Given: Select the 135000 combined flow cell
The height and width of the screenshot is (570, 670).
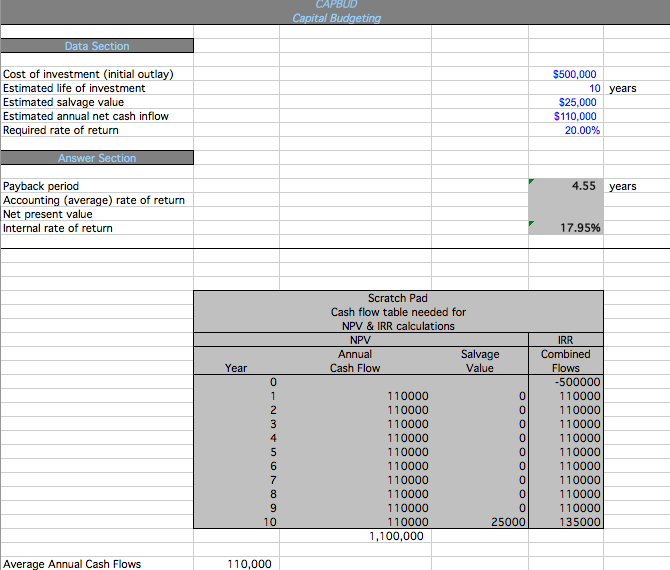Looking at the screenshot, I should click(566, 522).
